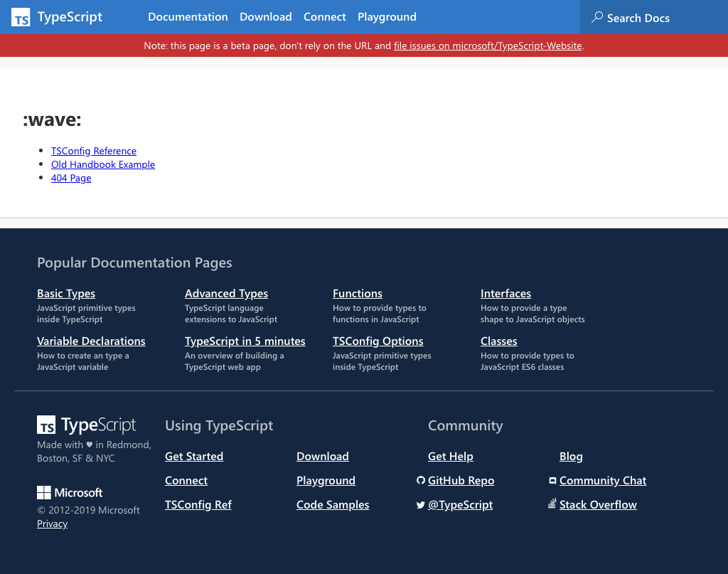The width and height of the screenshot is (728, 574).
Task: Open the footer Playground link
Action: 326,481
